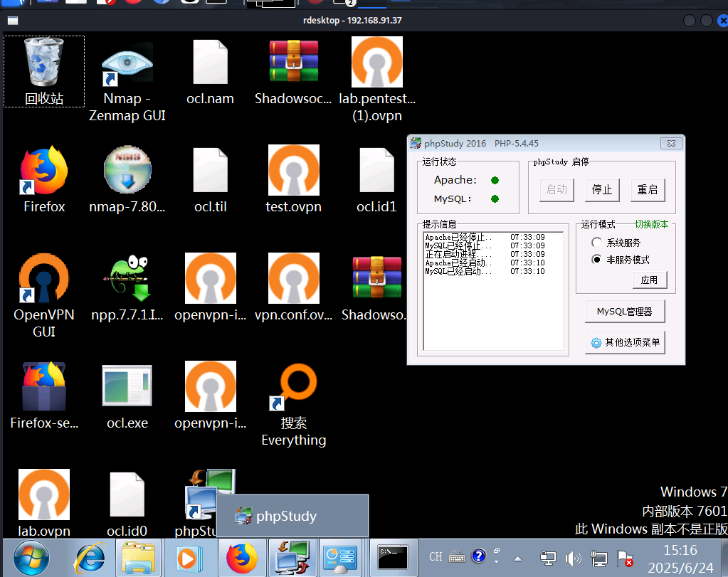This screenshot has width=728, height=577.
Task: Click the green MySQL status indicator
Action: pyautogui.click(x=495, y=198)
